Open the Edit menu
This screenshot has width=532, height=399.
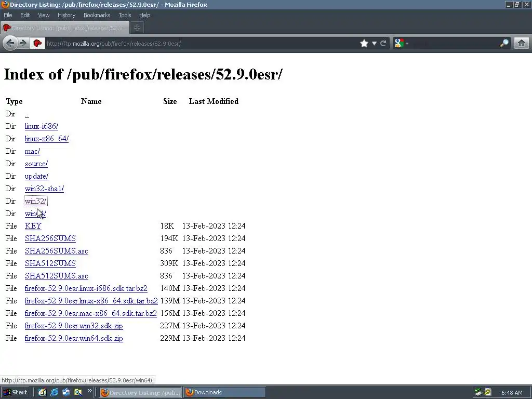tap(25, 15)
